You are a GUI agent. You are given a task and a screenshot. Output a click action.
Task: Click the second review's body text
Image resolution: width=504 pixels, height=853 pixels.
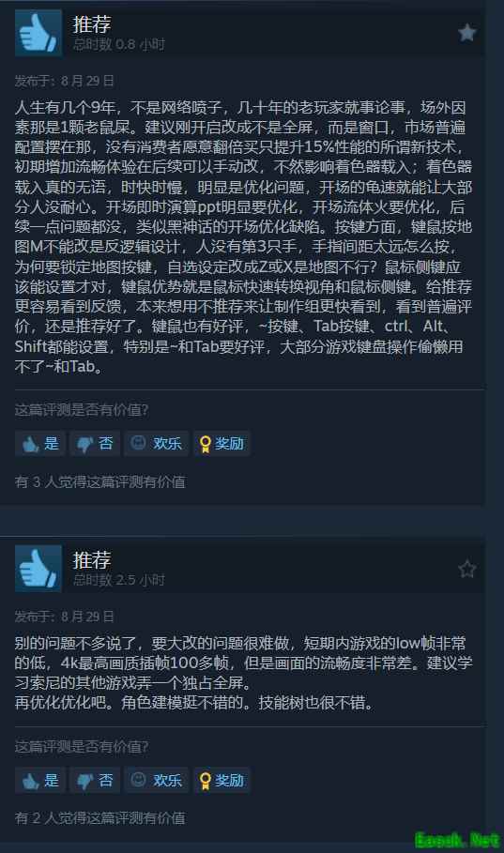[x=243, y=673]
